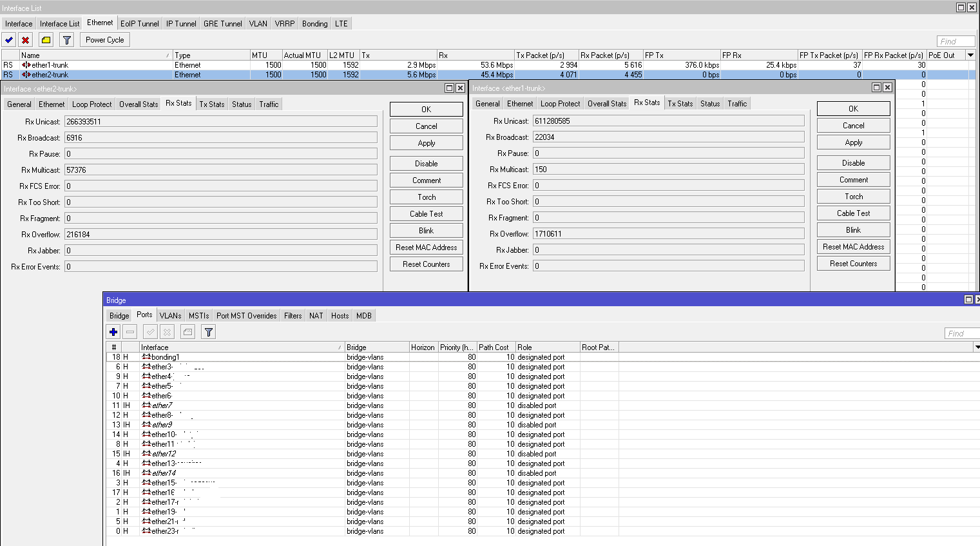980x546 pixels.
Task: Select the ether2-trunk row name
Action: (x=50, y=75)
